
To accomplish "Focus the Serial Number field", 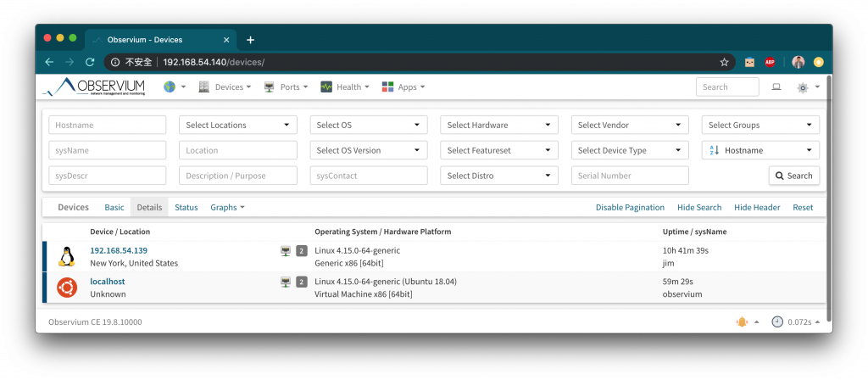I will (630, 176).
